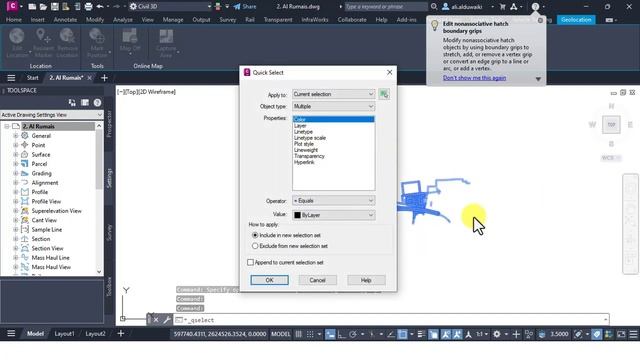
Task: Click Don't show me this again link
Action: click(x=474, y=78)
